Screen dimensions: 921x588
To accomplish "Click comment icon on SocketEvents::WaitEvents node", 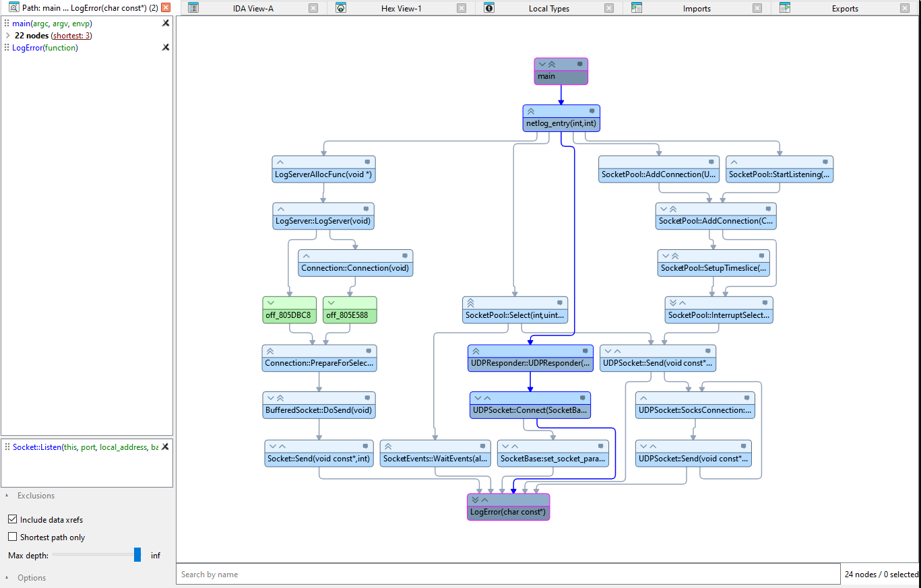I will pos(482,446).
